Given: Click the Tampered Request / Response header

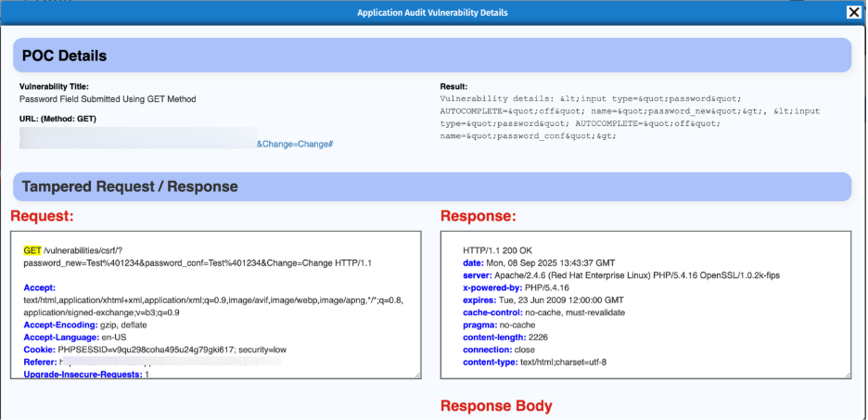Looking at the screenshot, I should 432,186.
